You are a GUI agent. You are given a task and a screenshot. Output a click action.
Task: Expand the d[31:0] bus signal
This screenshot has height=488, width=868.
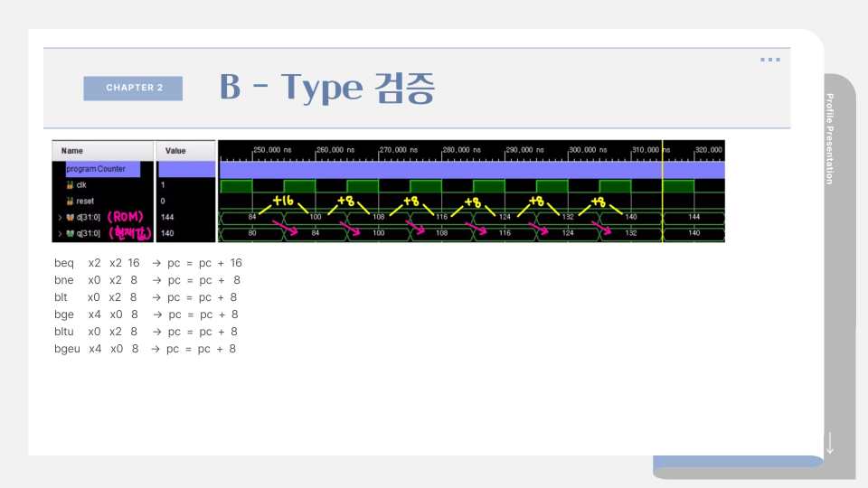60,218
